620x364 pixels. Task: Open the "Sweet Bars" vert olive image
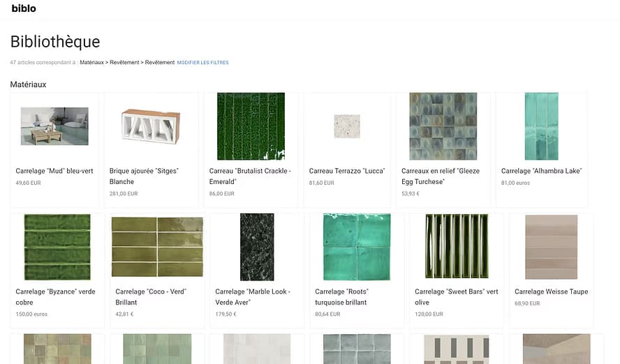pyautogui.click(x=456, y=247)
